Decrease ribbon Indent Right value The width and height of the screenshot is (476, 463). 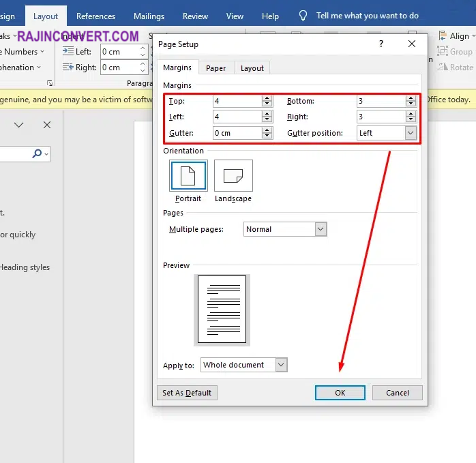pos(143,71)
